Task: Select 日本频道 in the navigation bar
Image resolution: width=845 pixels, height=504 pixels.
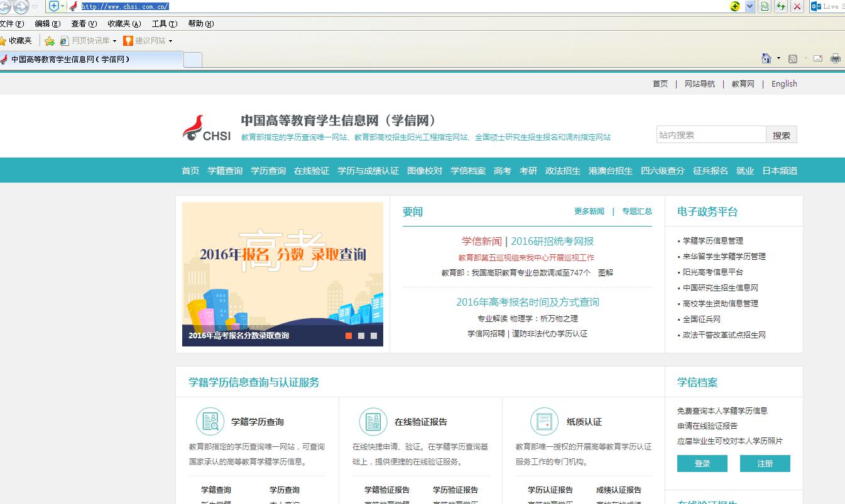Action: click(780, 171)
